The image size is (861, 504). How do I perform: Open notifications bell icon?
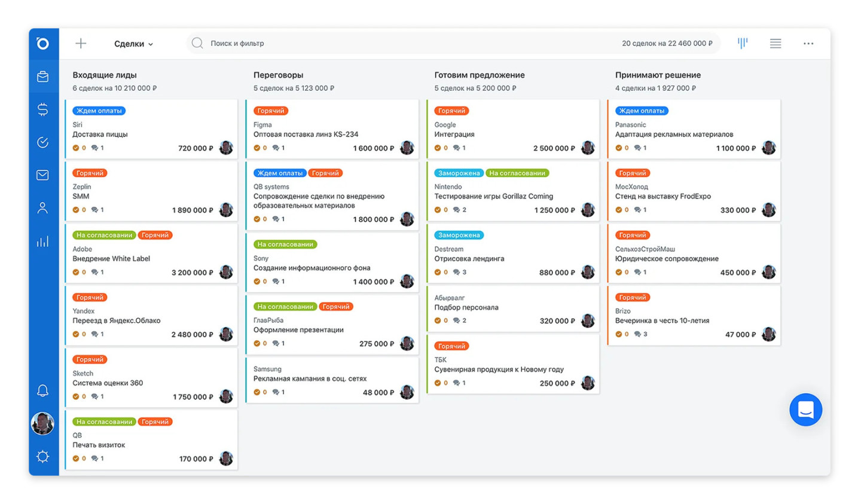click(42, 391)
